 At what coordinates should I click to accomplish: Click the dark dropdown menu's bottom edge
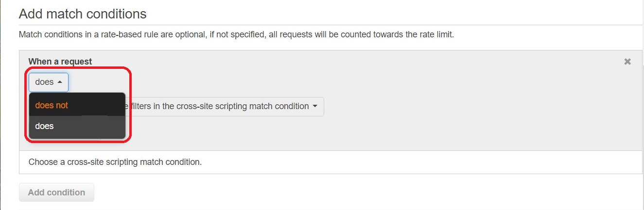tap(77, 138)
